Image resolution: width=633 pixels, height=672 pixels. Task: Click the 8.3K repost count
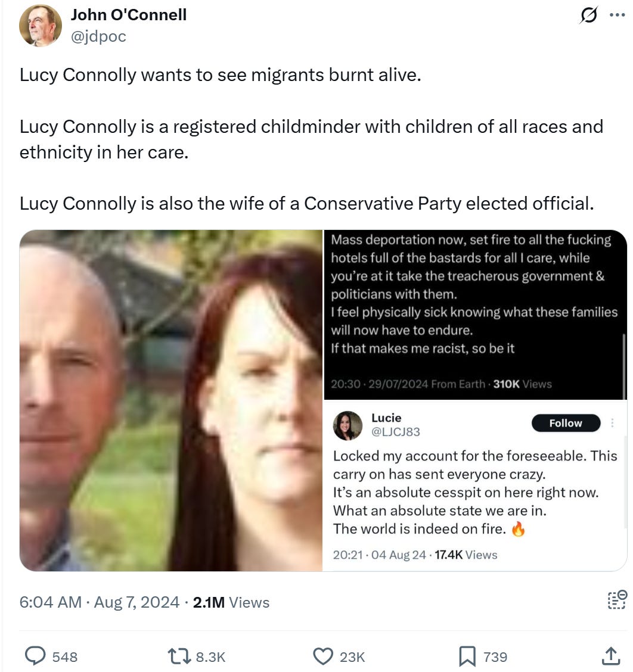(210, 657)
